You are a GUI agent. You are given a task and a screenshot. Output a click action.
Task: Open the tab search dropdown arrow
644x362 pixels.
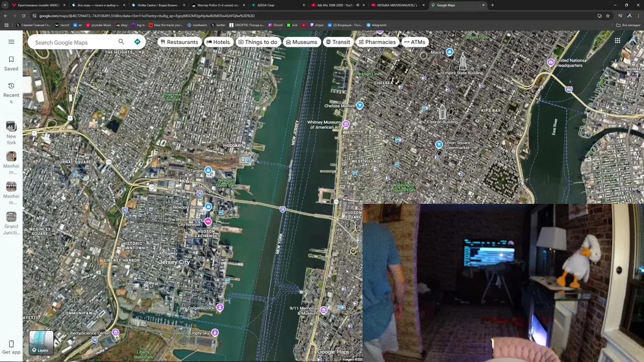[5, 5]
